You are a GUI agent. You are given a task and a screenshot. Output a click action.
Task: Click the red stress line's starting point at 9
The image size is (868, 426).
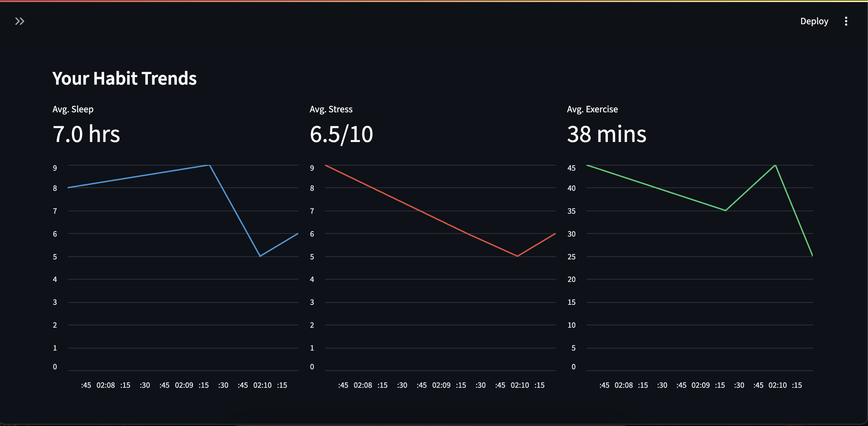326,166
